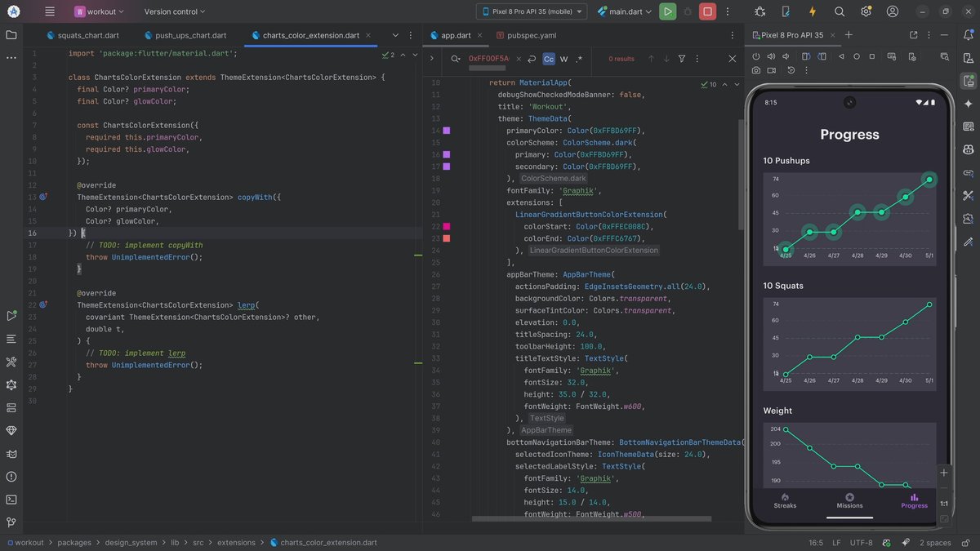The width and height of the screenshot is (980, 551).
Task: Tap the Streaks tab in the app
Action: (785, 500)
